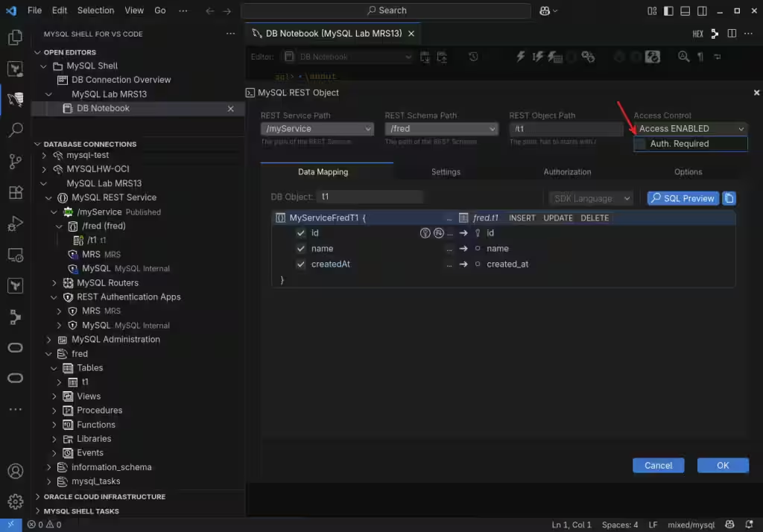
Task: Expand the MYSQLHW-OCI connection
Action: pyautogui.click(x=44, y=169)
